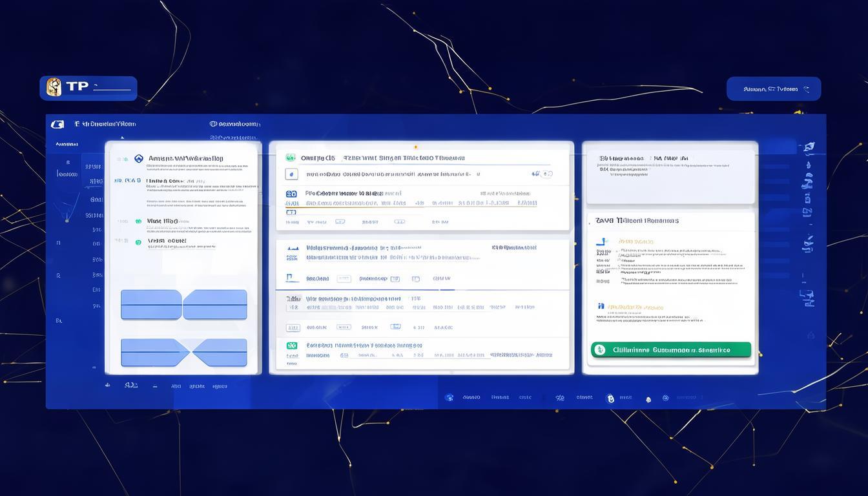
Task: Tick the square checkbox in the first middle row
Action: [291, 174]
